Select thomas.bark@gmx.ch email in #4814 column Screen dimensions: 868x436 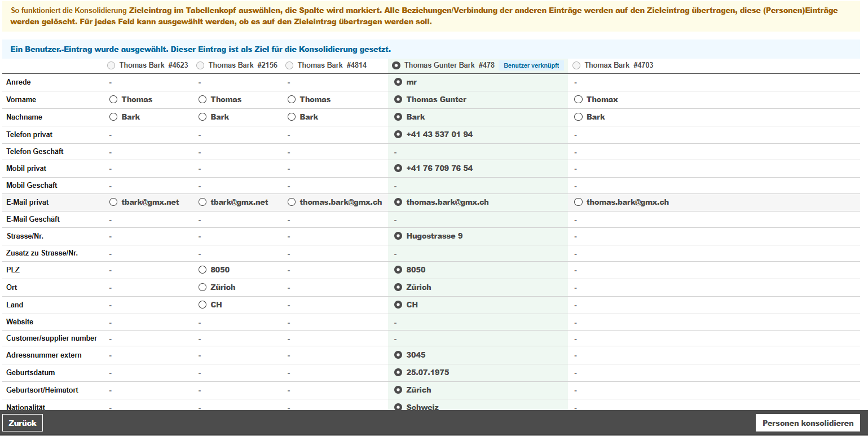click(x=292, y=202)
